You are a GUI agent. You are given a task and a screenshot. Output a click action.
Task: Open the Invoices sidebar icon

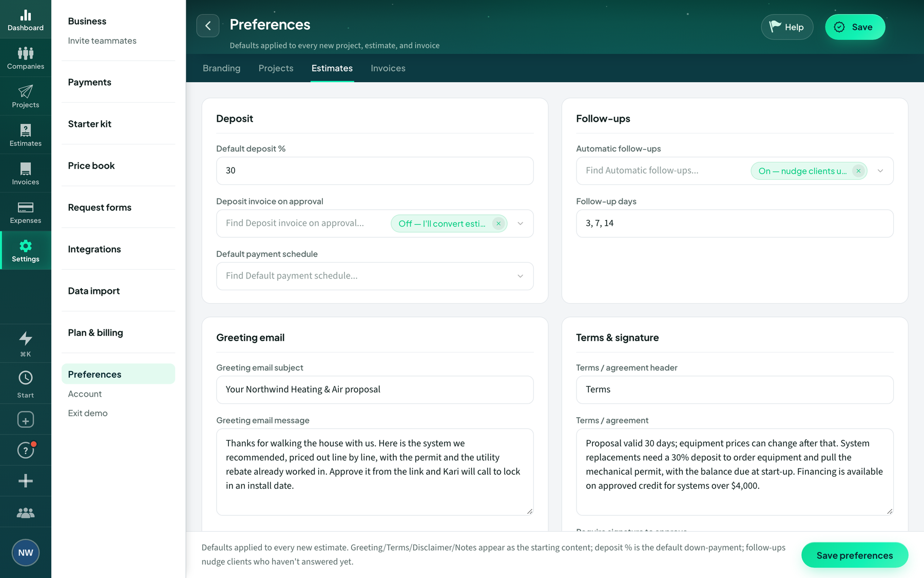click(x=26, y=174)
